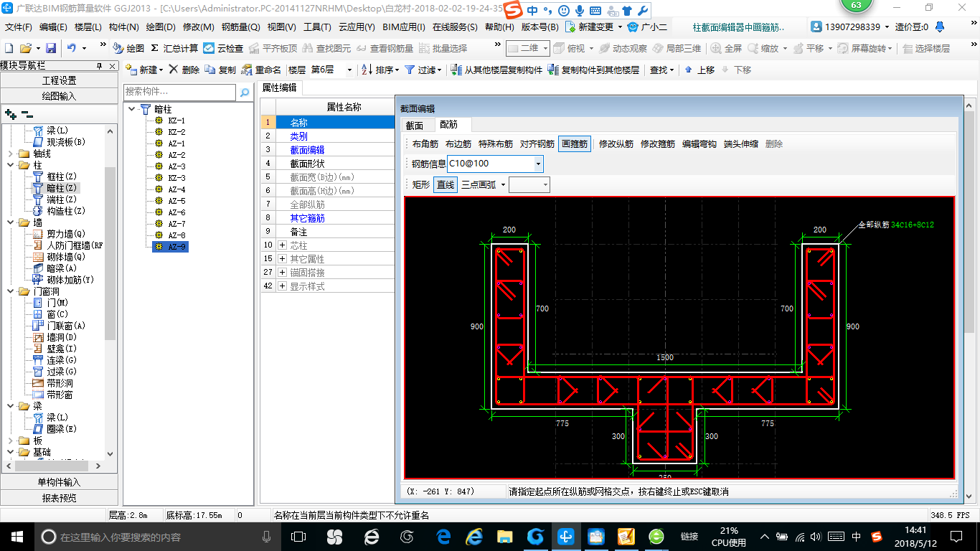Open 钢筋信息 C10@100 dropdown
This screenshot has width=980, height=551.
[x=538, y=164]
